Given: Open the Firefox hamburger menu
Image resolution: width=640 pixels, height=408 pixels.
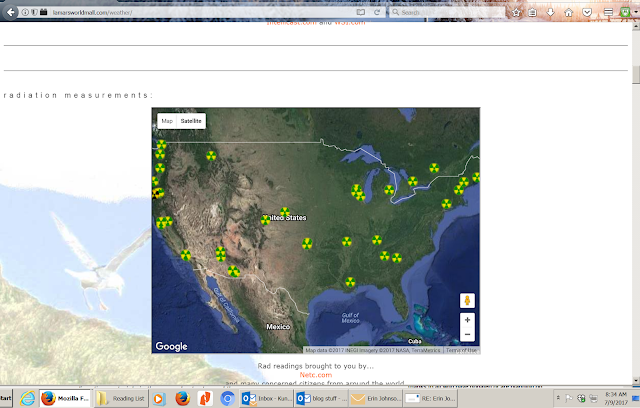Looking at the screenshot, I should [x=608, y=13].
